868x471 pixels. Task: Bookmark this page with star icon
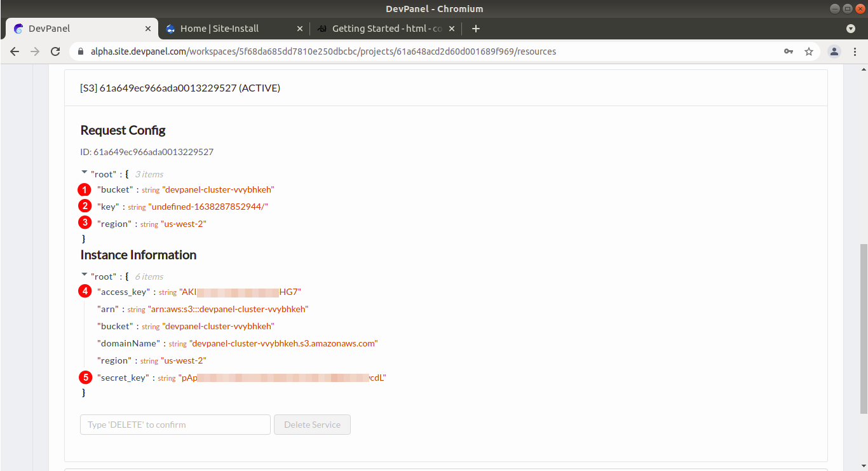tap(809, 51)
